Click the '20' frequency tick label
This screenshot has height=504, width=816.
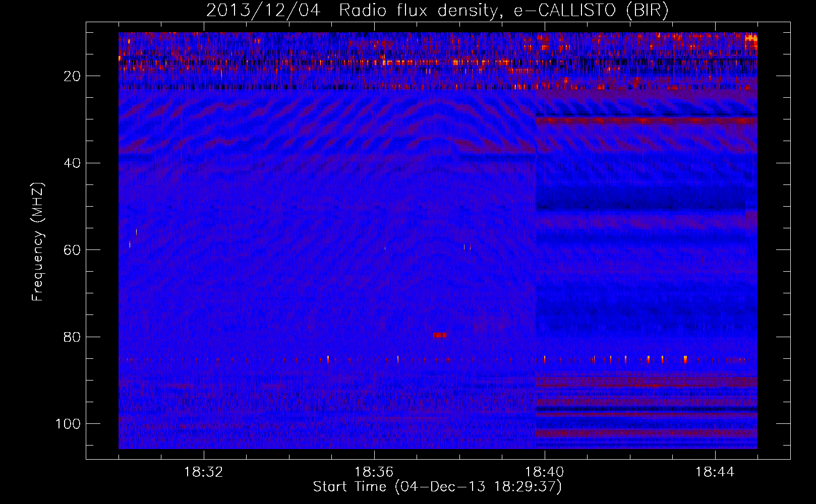[73, 76]
